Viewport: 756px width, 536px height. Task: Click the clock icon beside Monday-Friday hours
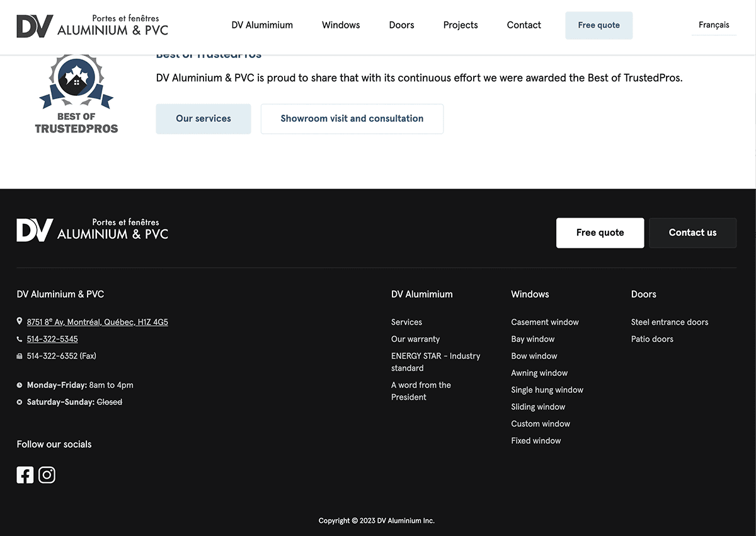[x=20, y=385]
